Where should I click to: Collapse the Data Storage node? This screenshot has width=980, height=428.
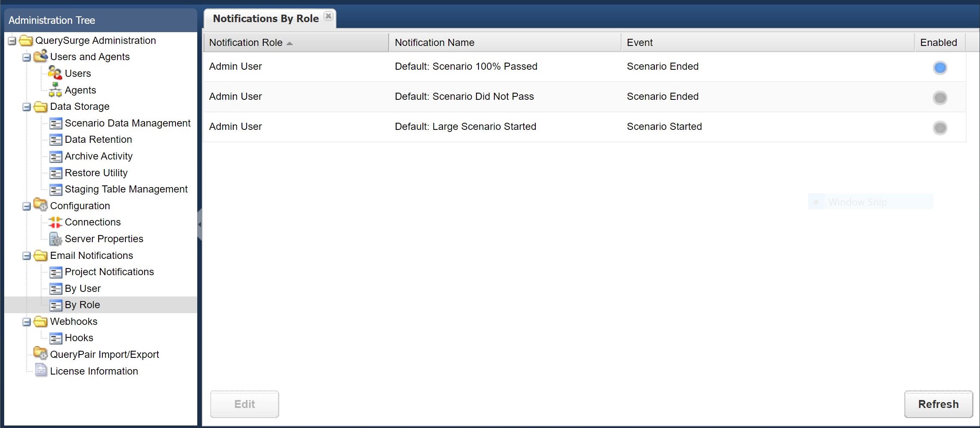click(26, 107)
